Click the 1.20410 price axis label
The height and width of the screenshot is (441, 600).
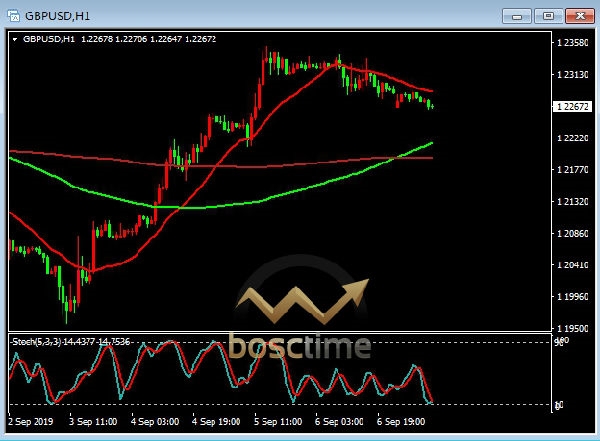(x=572, y=265)
